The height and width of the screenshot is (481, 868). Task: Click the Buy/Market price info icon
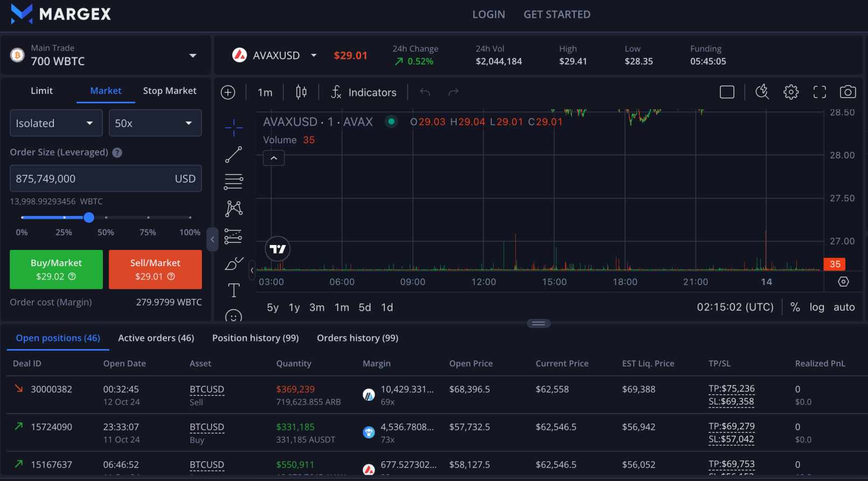tap(72, 276)
